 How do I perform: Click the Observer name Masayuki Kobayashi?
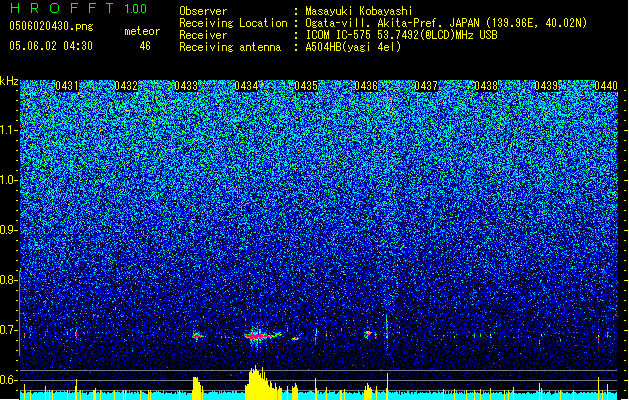359,11
